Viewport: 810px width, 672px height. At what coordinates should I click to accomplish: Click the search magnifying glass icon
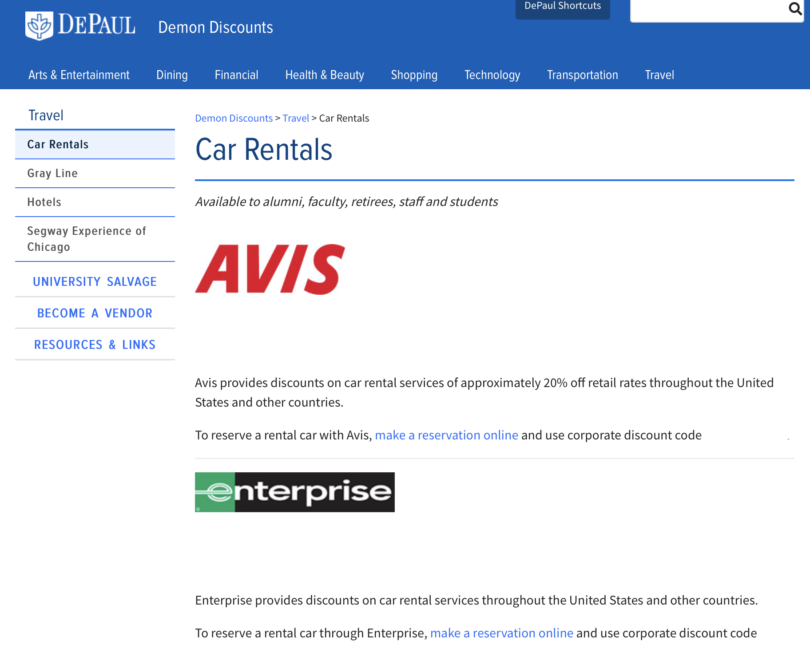[794, 9]
